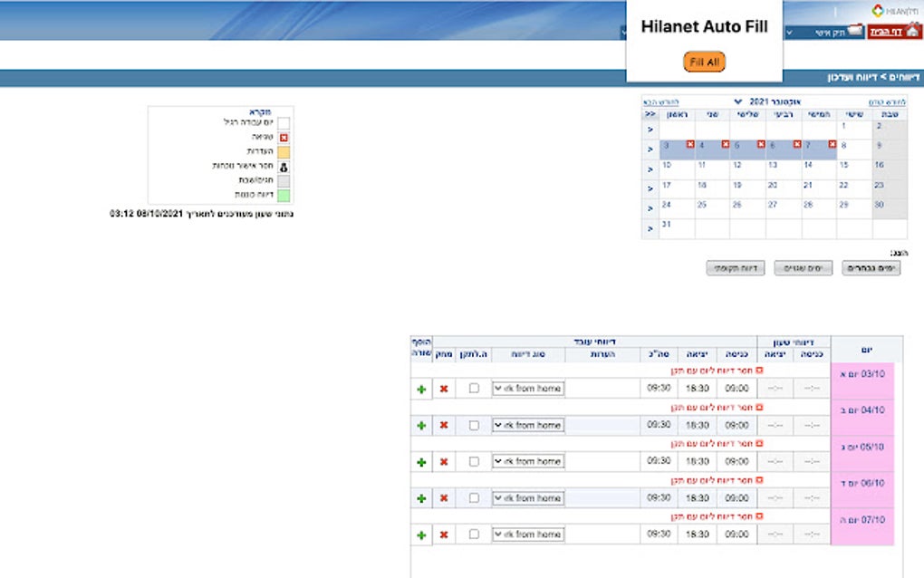924x578 pixels.
Task: Edit the entry time 09:00 for 03/10
Action: (x=736, y=389)
